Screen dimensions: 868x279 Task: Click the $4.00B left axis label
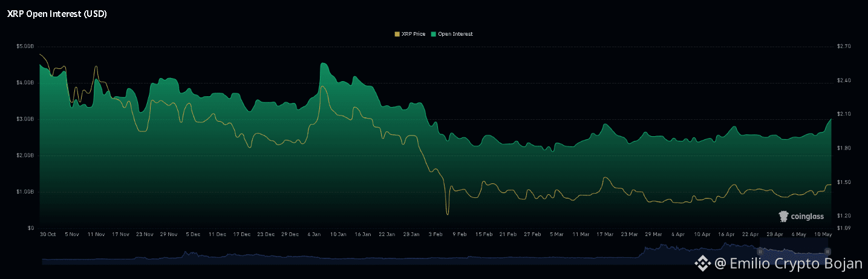[25, 82]
